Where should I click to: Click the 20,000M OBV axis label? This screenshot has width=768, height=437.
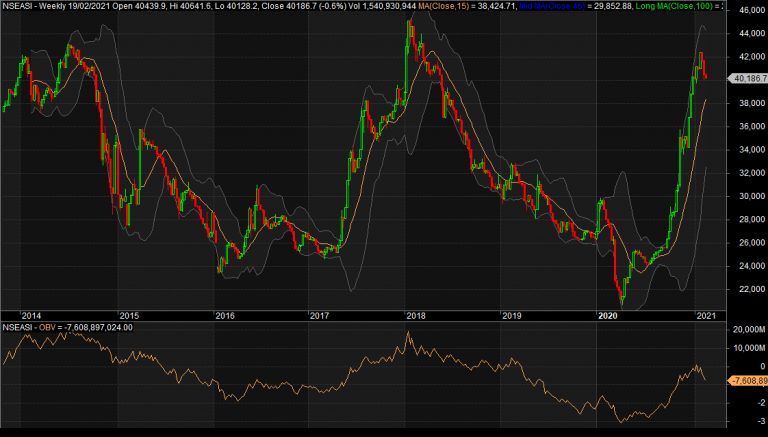coord(749,330)
